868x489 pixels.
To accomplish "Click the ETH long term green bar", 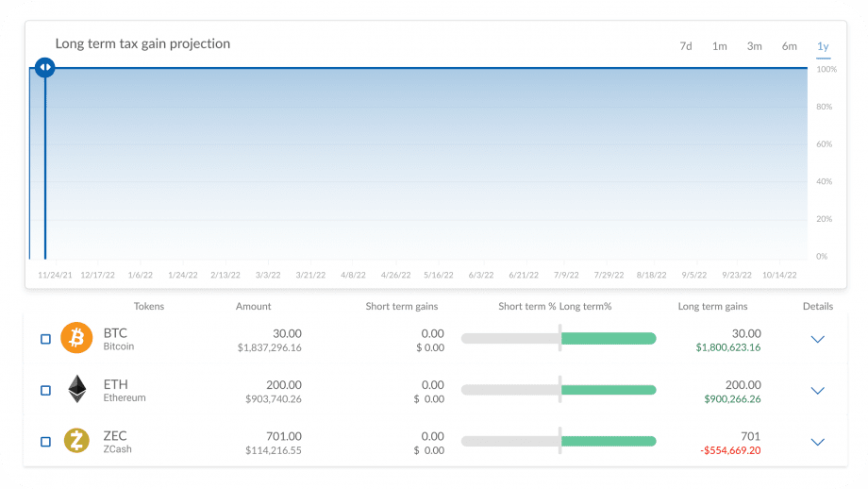I will click(609, 390).
